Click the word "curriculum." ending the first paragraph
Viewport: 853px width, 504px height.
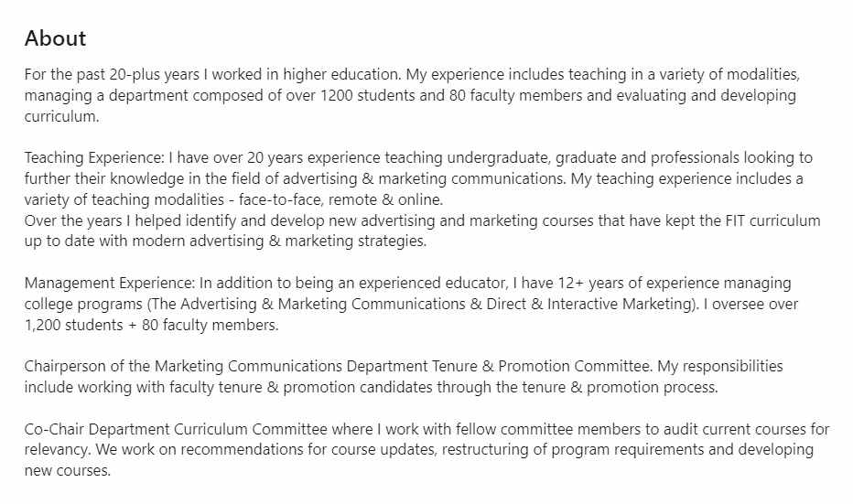(61, 117)
